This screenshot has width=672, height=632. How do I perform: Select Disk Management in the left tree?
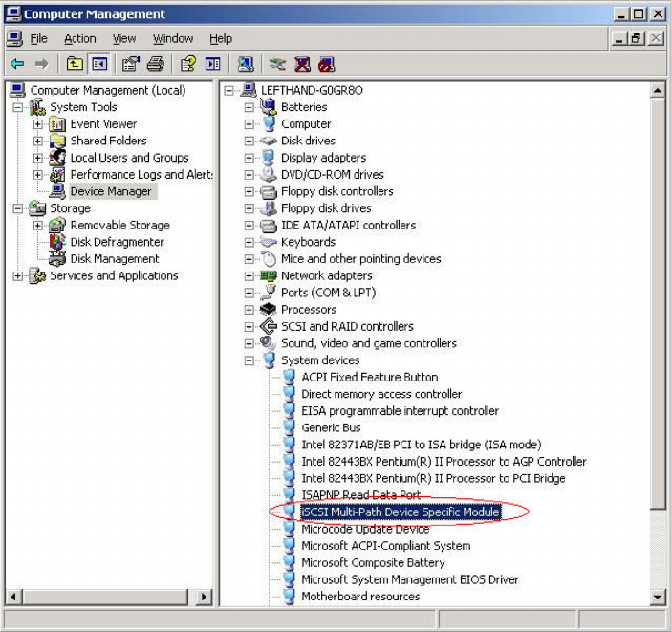coord(114,259)
